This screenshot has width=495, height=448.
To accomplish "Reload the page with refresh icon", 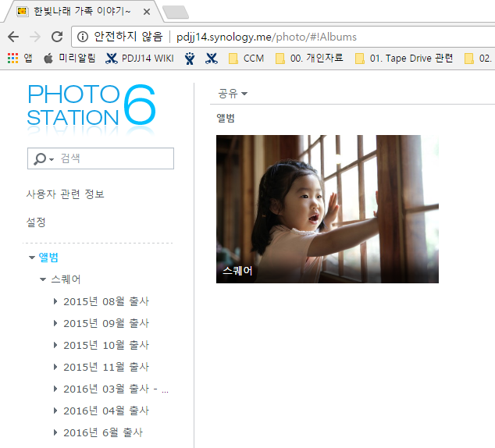I will (56, 37).
